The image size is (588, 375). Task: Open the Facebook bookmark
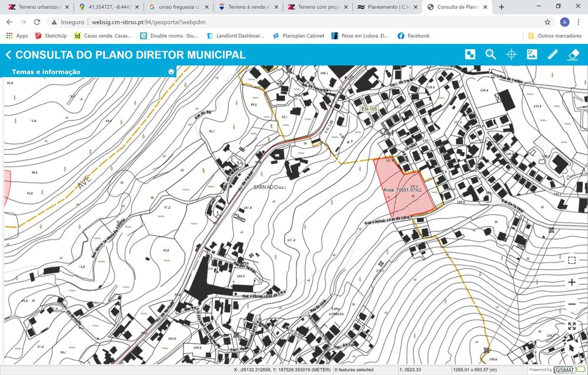pyautogui.click(x=413, y=36)
